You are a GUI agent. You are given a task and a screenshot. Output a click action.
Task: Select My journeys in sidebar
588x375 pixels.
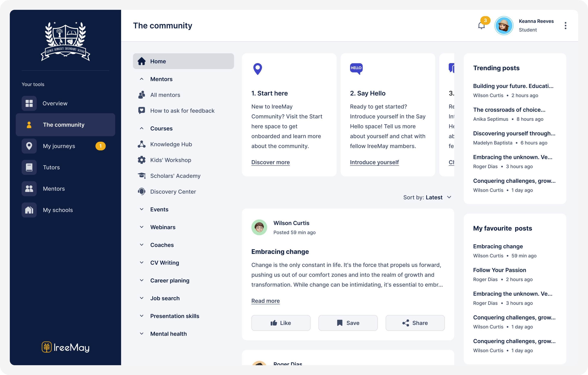(66, 146)
